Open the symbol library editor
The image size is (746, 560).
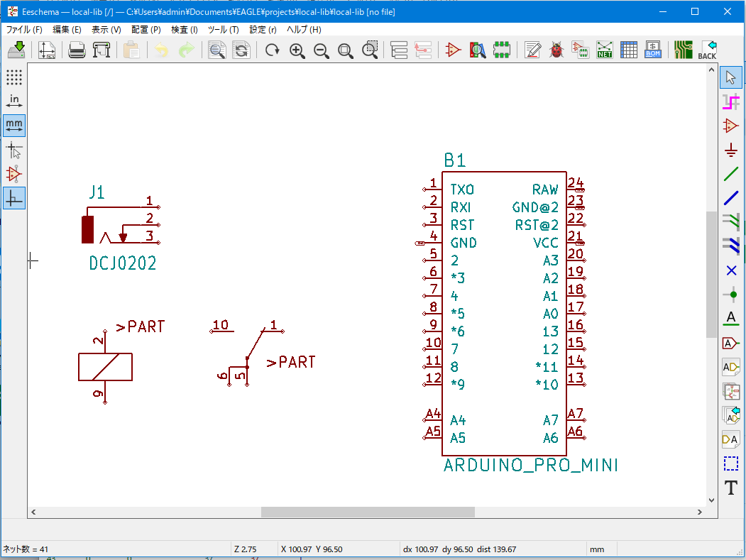click(453, 50)
